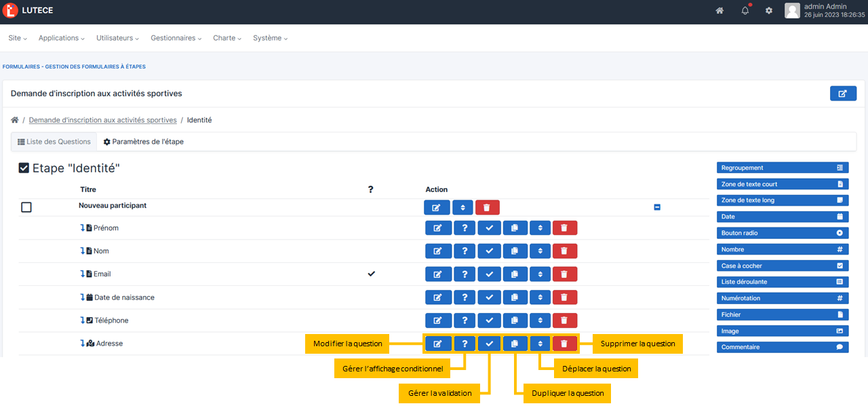Add a Zone de texte court field
This screenshot has height=406, width=868.
click(782, 184)
